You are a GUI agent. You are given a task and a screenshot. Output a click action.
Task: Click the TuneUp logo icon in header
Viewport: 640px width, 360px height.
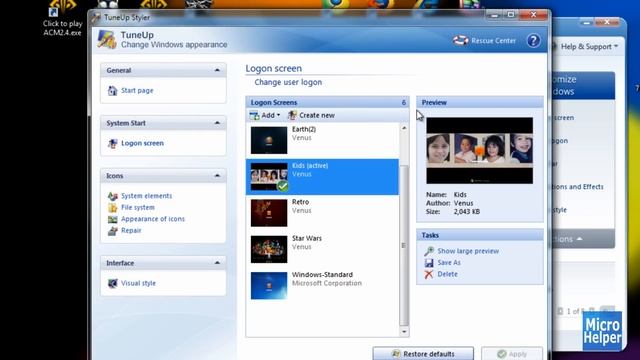point(107,40)
